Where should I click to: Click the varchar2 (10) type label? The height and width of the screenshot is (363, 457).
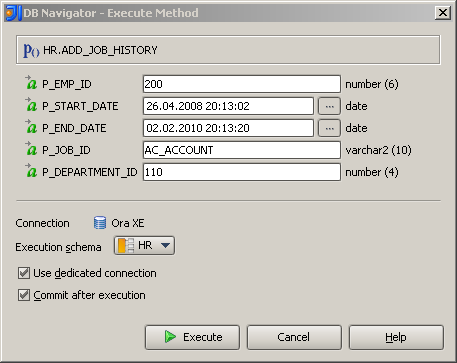click(x=378, y=150)
